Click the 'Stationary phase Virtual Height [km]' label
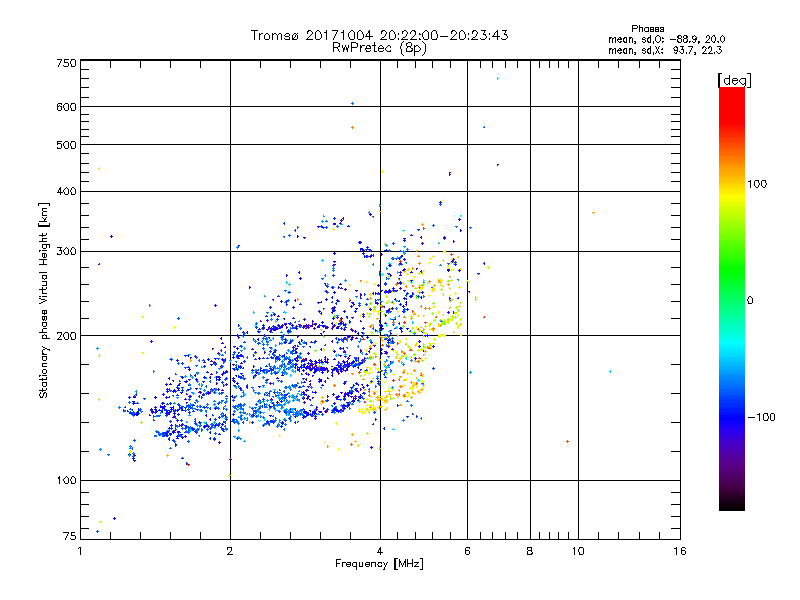This screenshot has width=800, height=600. click(44, 300)
